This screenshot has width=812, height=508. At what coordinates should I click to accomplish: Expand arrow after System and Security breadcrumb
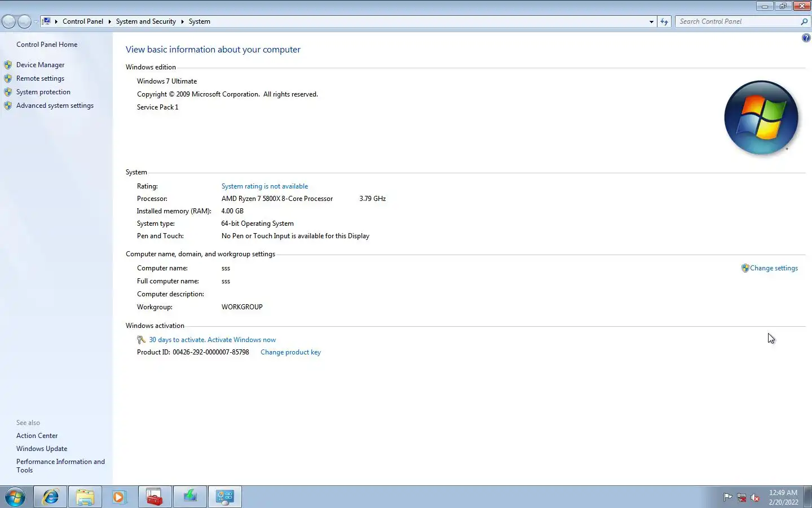(182, 21)
